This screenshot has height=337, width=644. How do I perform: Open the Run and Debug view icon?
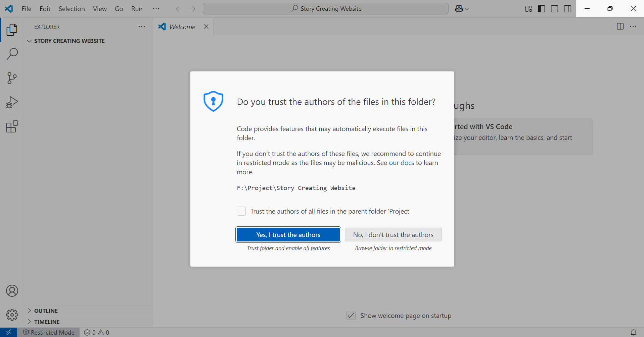12,102
